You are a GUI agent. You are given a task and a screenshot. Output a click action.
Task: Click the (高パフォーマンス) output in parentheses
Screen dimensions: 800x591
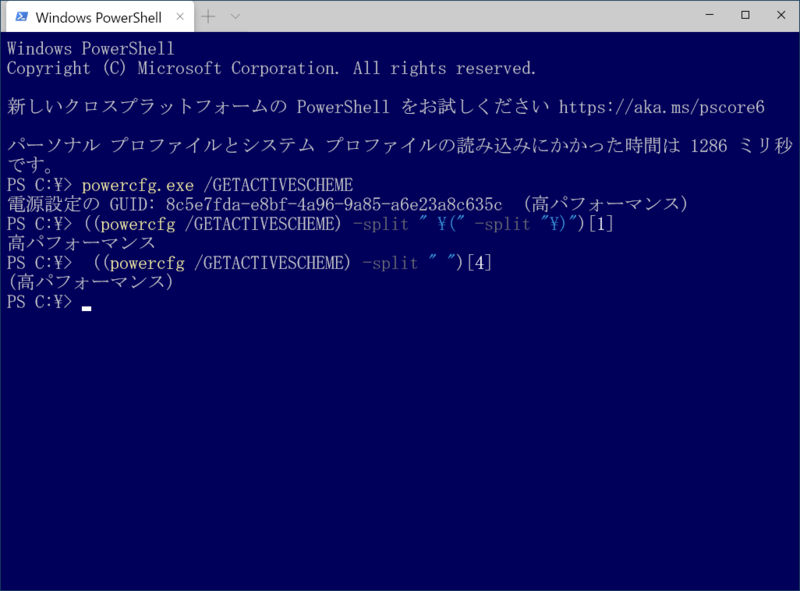tap(90, 282)
